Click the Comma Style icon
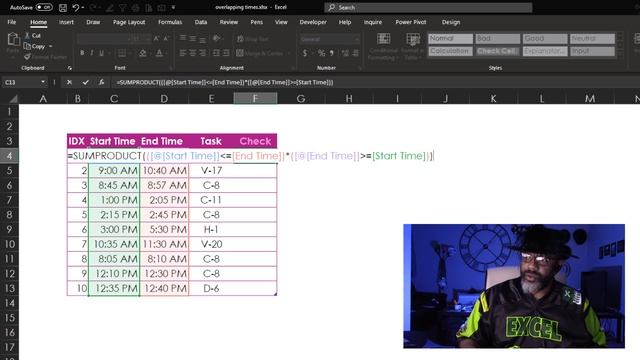The width and height of the screenshot is (640, 360). coord(332,53)
